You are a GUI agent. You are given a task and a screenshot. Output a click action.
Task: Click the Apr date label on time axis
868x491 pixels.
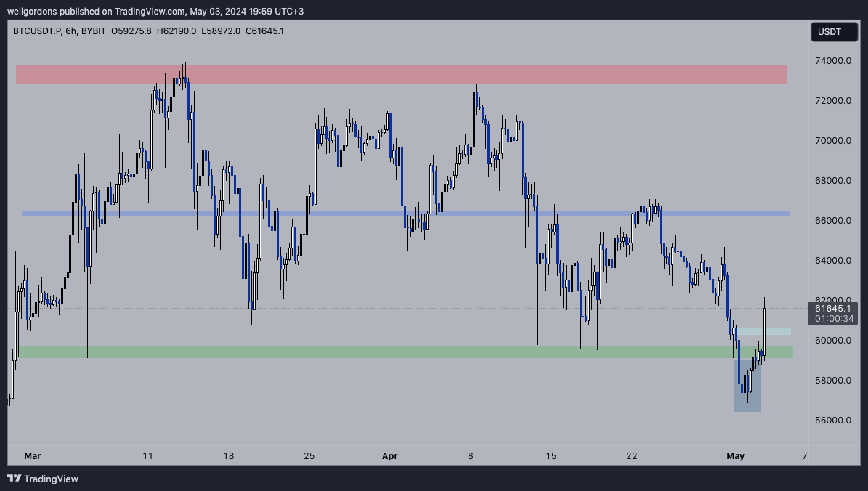[390, 456]
